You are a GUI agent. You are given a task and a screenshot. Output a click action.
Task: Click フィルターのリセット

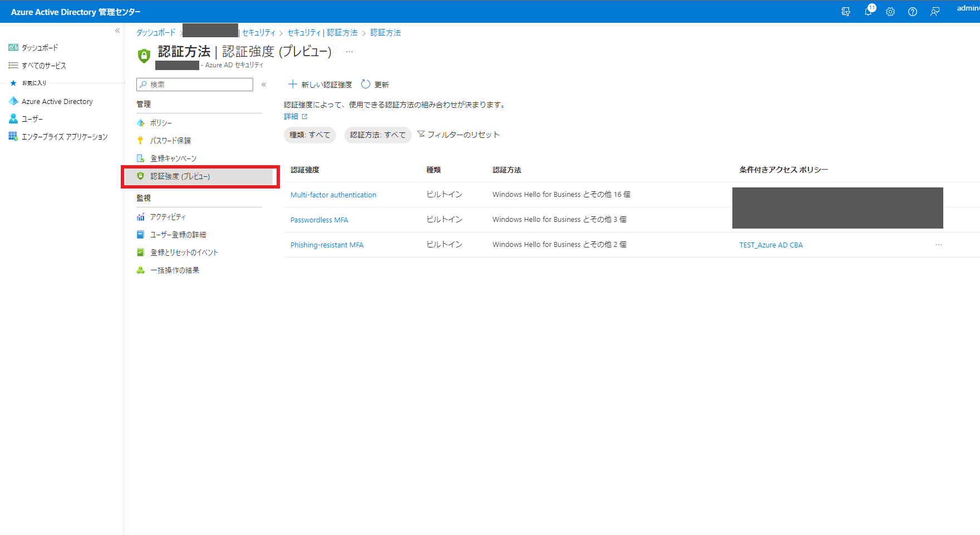459,135
